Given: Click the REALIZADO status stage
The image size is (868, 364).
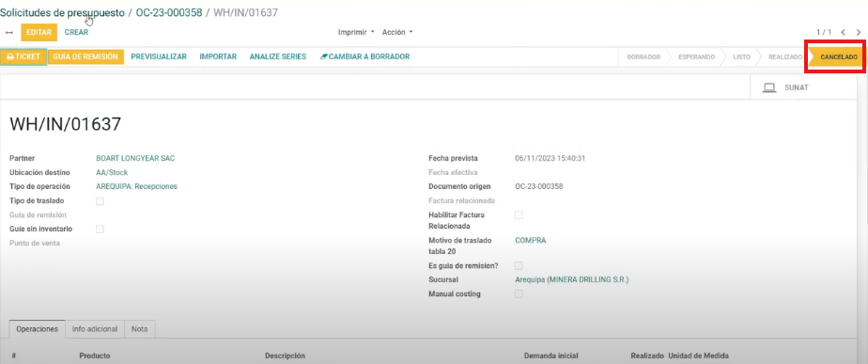Looking at the screenshot, I should (x=785, y=57).
